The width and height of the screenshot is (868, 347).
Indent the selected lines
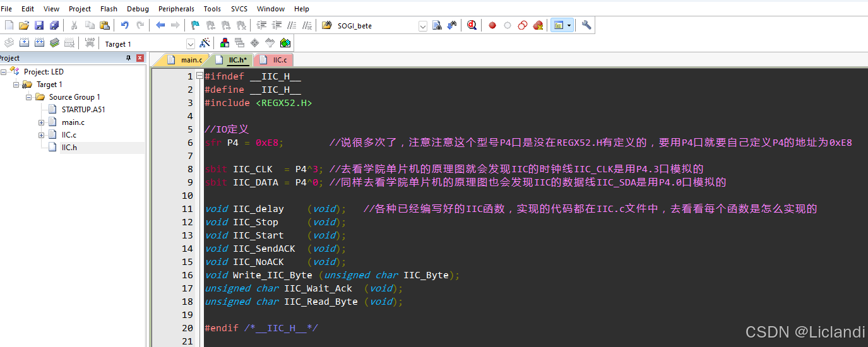pos(261,25)
